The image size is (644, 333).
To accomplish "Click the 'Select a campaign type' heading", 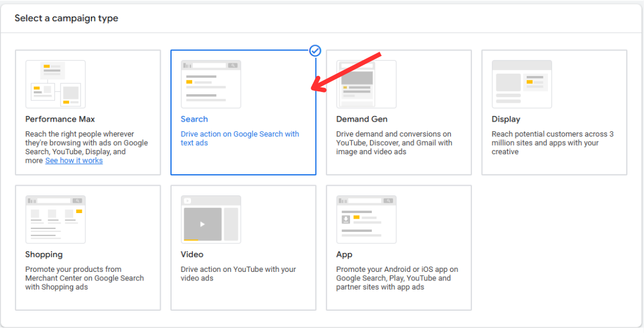I will pos(66,18).
